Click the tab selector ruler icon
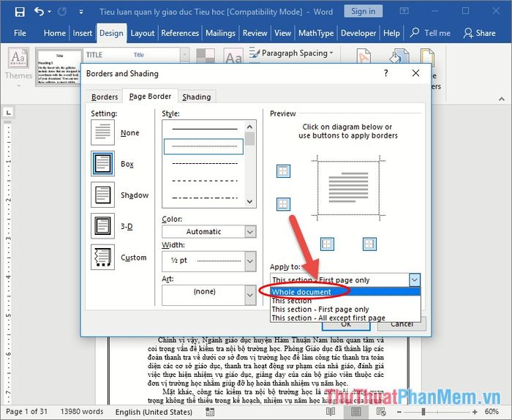512x420 pixels. tap(9, 113)
